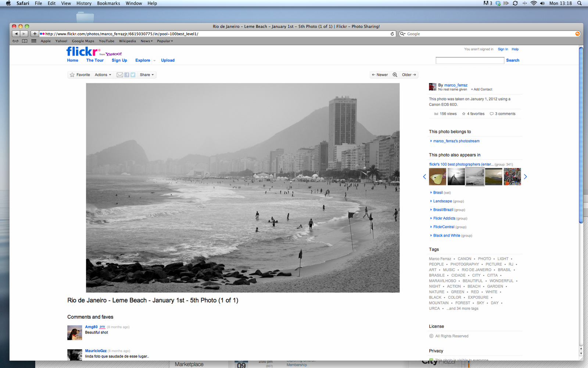Click the Sign In link
The height and width of the screenshot is (368, 588).
point(503,49)
